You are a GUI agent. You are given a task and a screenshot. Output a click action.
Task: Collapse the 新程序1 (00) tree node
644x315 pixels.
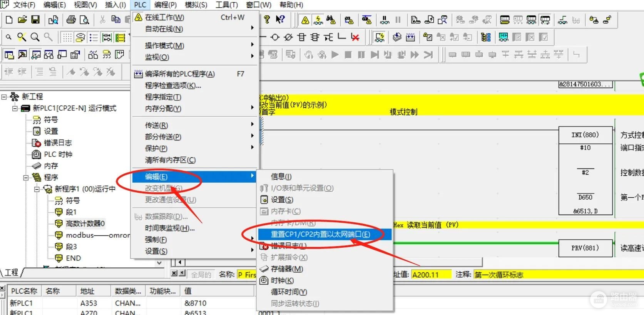[37, 189]
